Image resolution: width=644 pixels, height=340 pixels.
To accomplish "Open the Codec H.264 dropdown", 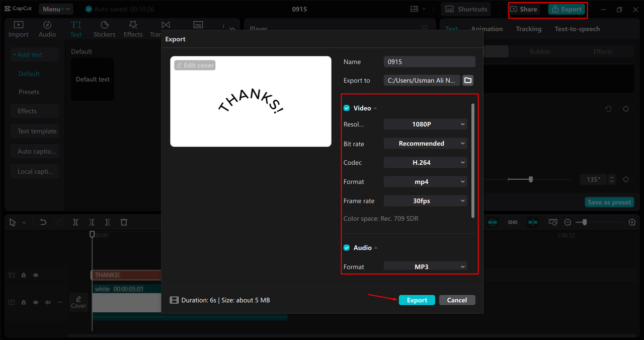I will (x=426, y=163).
